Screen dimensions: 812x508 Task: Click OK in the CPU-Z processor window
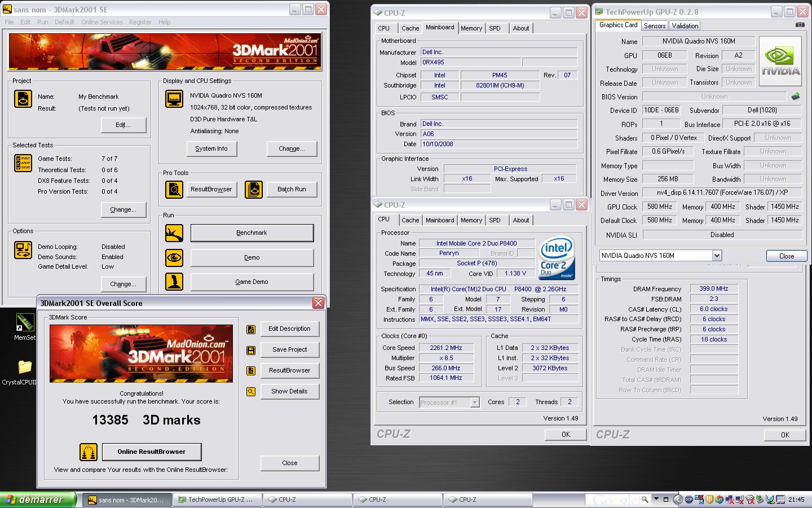point(566,434)
